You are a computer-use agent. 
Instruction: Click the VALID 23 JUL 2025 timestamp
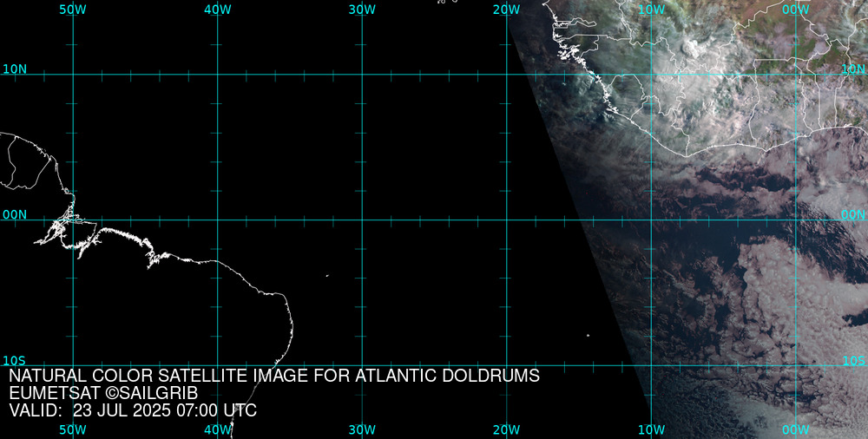133,410
